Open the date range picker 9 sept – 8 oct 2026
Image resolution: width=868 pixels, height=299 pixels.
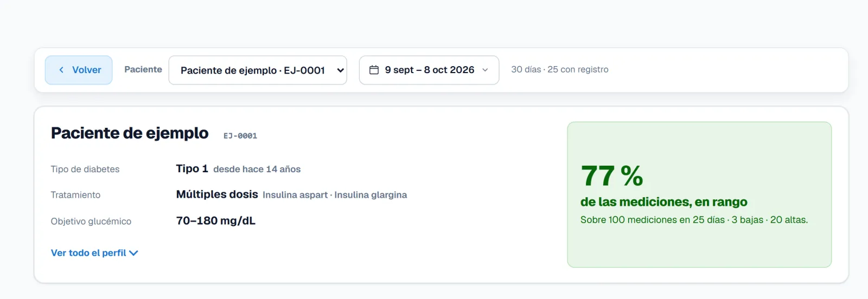click(429, 70)
